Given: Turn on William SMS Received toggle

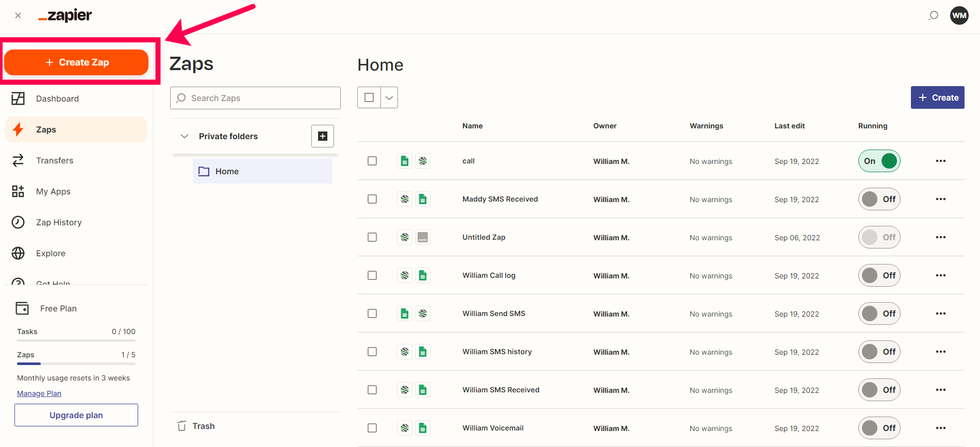Looking at the screenshot, I should point(879,390).
